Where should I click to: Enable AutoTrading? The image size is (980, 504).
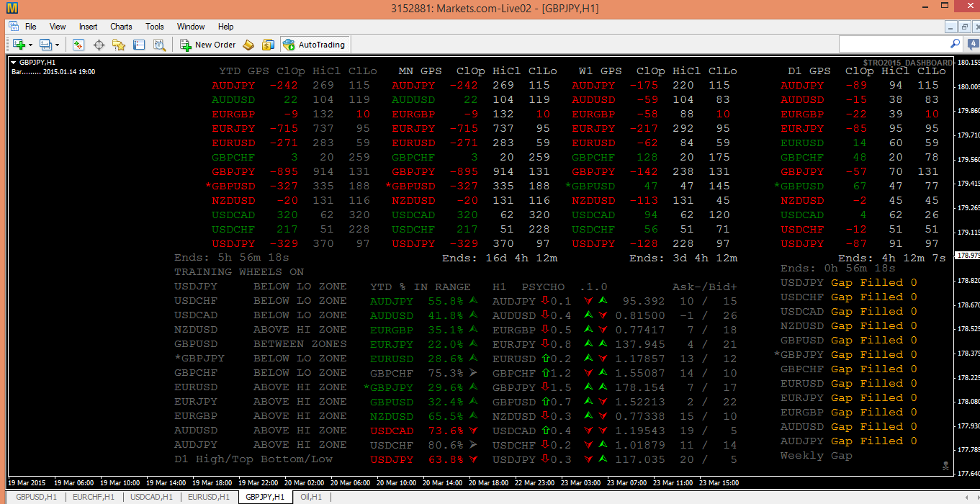[315, 44]
